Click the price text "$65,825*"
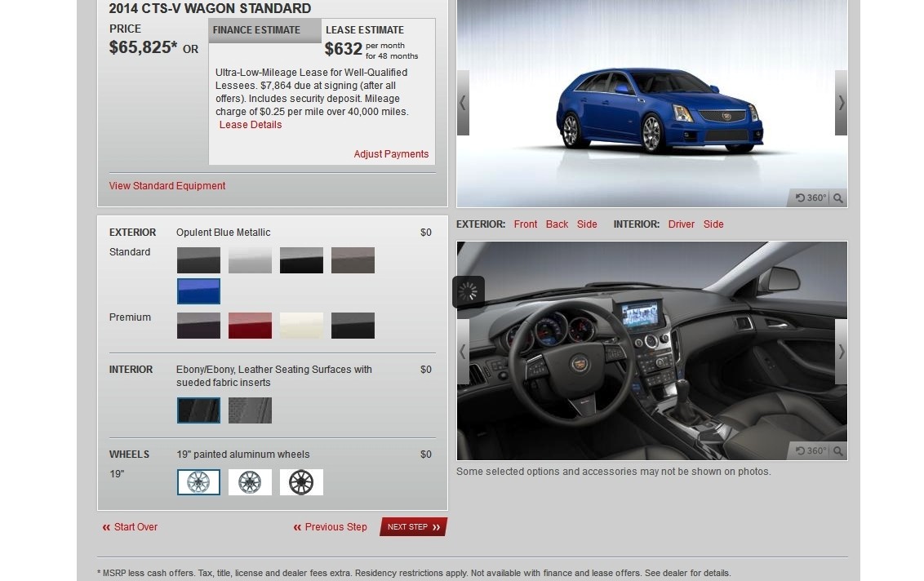 (x=143, y=47)
